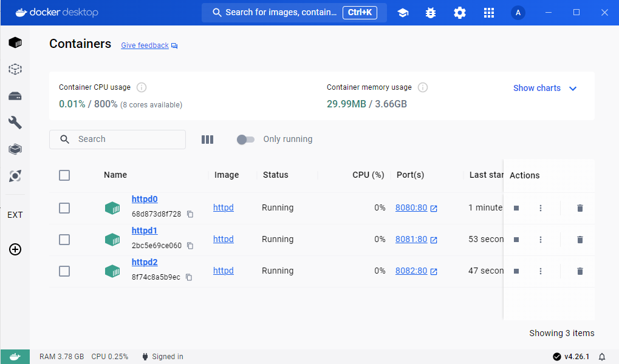Click the memory usage info icon
The image size is (619, 364).
[422, 87]
